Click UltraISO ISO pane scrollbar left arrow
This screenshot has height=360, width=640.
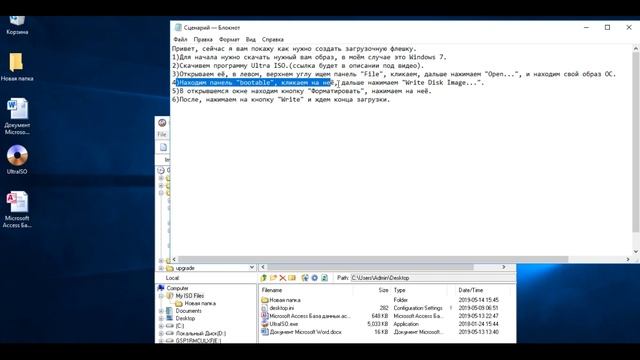click(263, 267)
